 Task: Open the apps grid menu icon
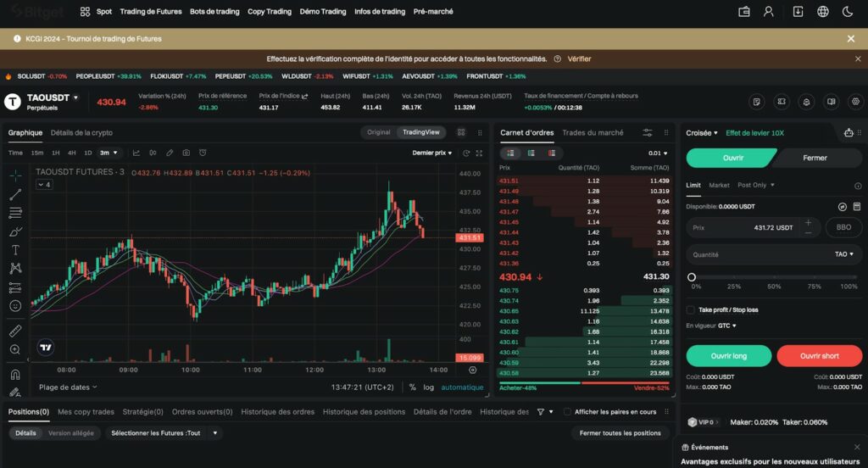point(85,12)
